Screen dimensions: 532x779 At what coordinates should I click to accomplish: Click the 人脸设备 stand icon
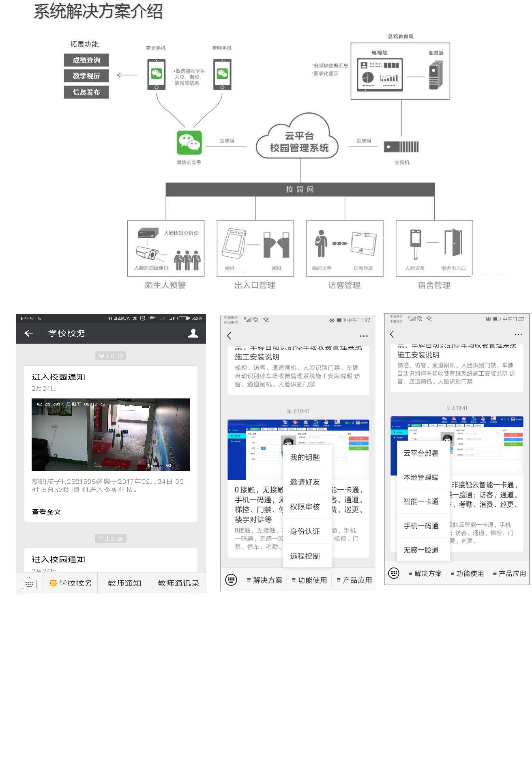416,244
